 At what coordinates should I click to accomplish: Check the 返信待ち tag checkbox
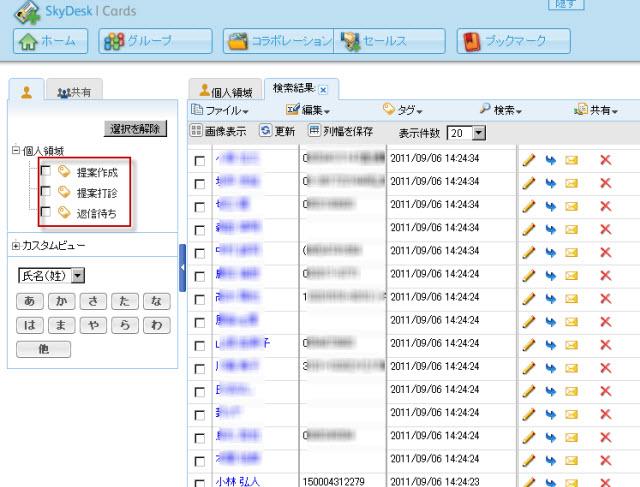pyautogui.click(x=46, y=211)
